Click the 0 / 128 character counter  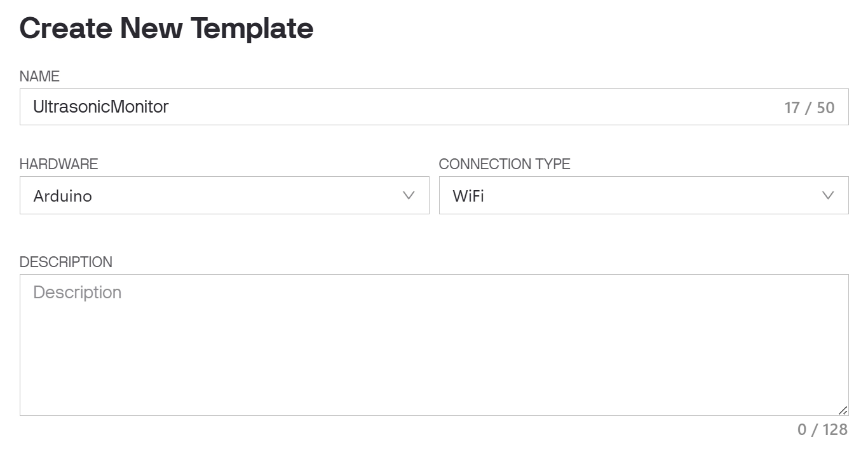[x=822, y=430]
